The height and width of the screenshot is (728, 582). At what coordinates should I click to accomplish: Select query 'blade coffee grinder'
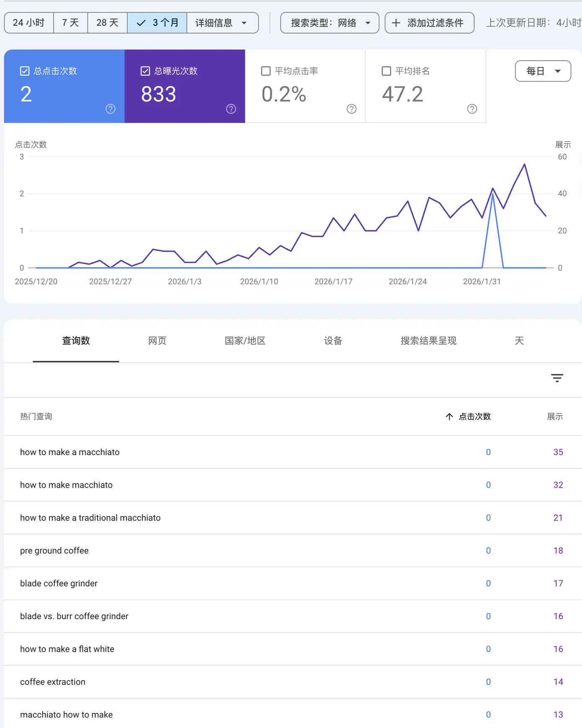[59, 584]
